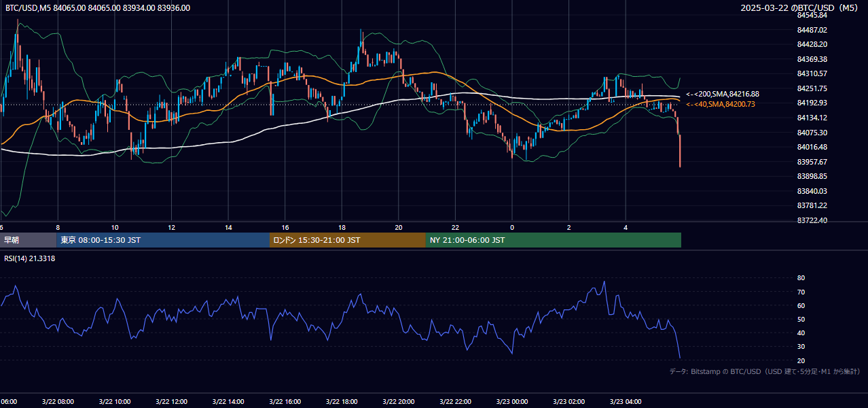Click price axis label 84428.20
This screenshot has width=868, height=408.
tap(812, 44)
